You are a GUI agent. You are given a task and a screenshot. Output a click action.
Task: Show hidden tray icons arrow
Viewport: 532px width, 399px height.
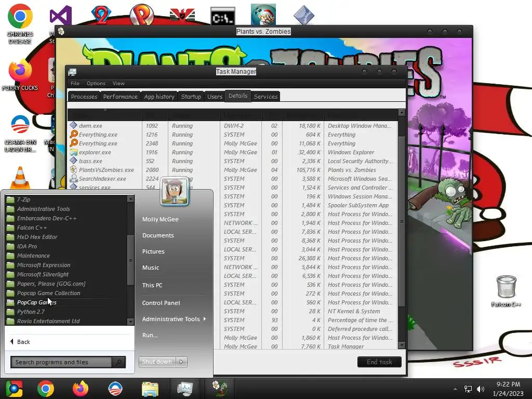(455, 389)
